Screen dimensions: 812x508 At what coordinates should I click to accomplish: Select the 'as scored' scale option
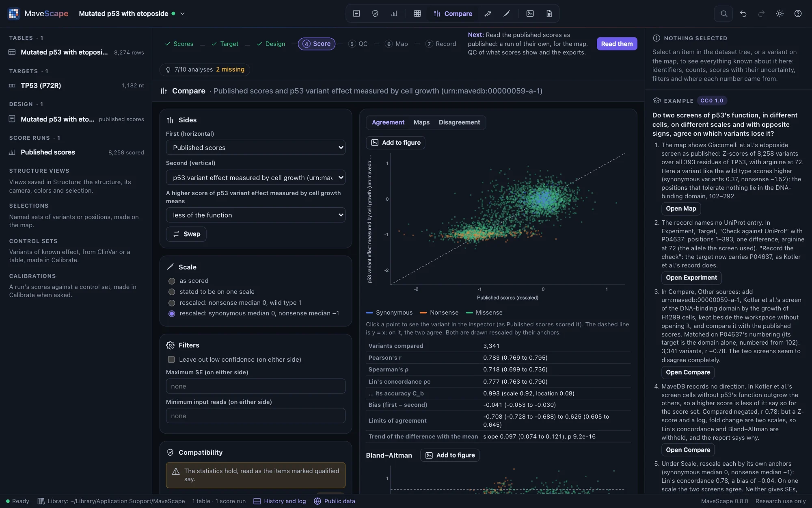point(172,281)
